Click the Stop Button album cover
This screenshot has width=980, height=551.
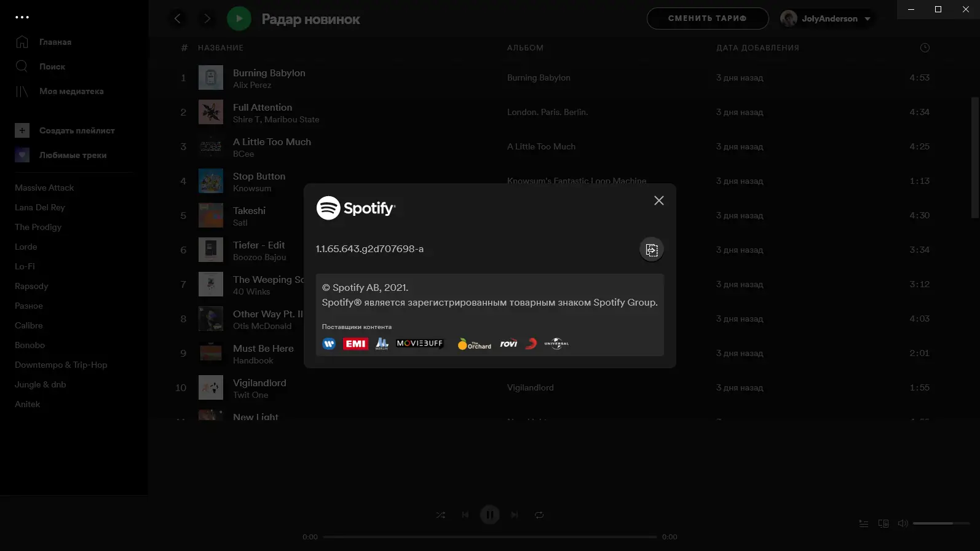point(211,181)
